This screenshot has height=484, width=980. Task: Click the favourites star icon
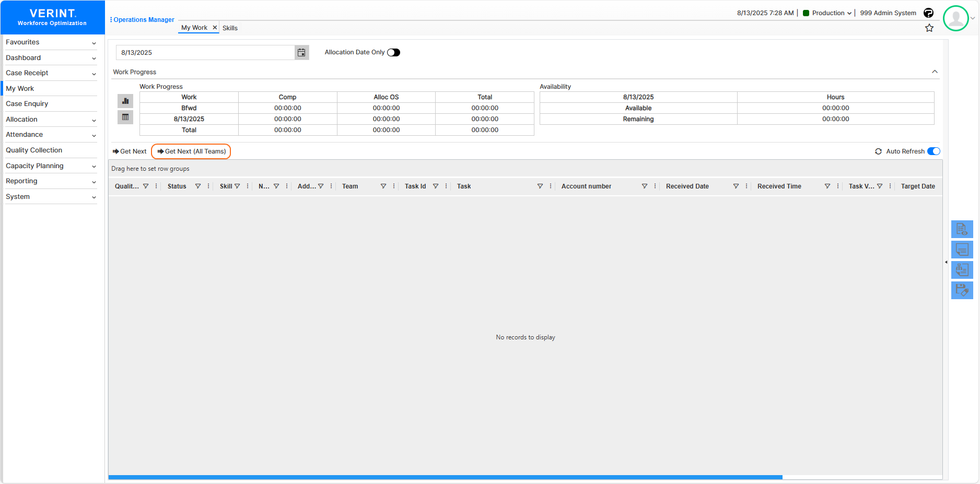click(x=929, y=28)
